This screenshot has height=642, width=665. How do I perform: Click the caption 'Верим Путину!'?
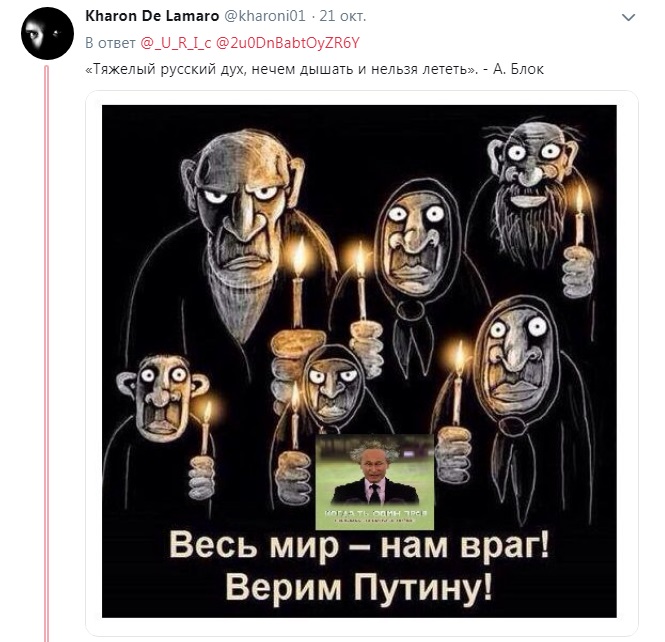[359, 588]
